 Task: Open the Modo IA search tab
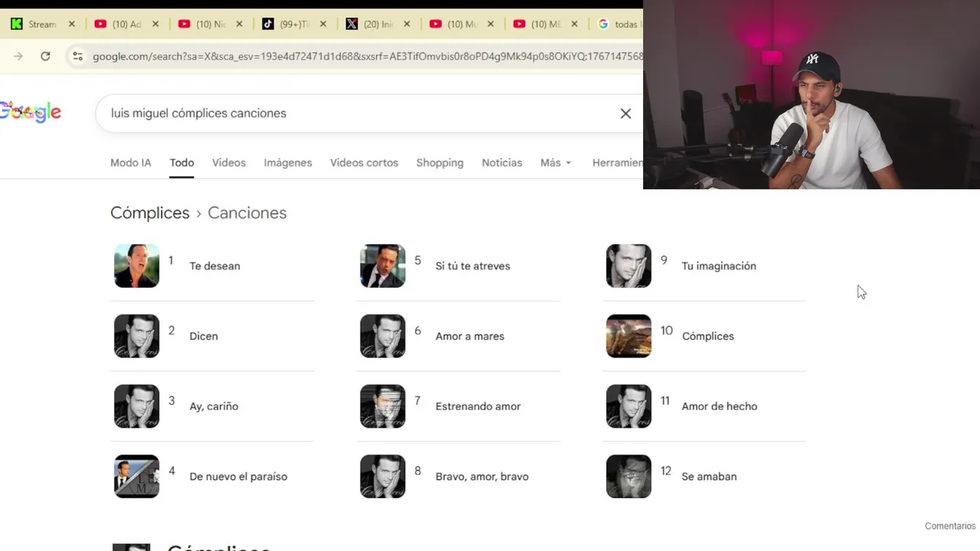point(131,163)
